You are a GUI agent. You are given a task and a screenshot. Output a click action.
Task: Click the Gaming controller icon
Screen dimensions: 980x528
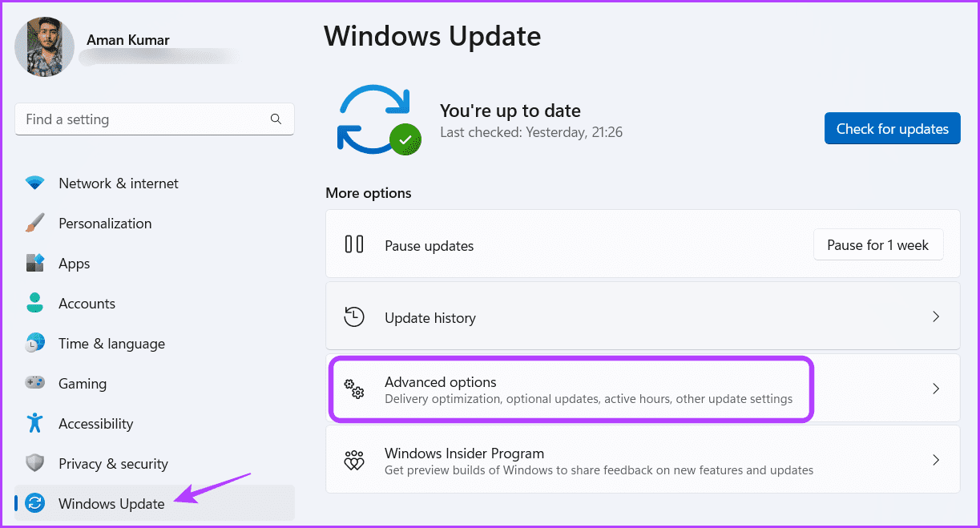(35, 384)
